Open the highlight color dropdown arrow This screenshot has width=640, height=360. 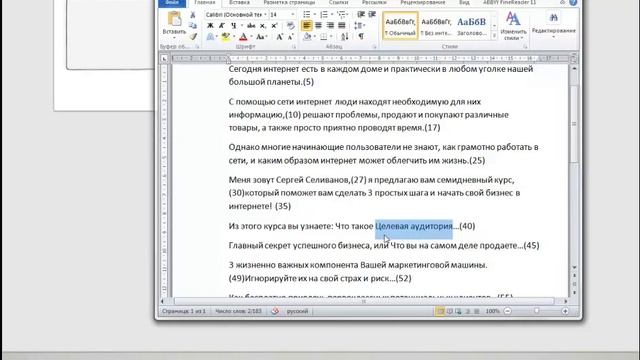233,37
